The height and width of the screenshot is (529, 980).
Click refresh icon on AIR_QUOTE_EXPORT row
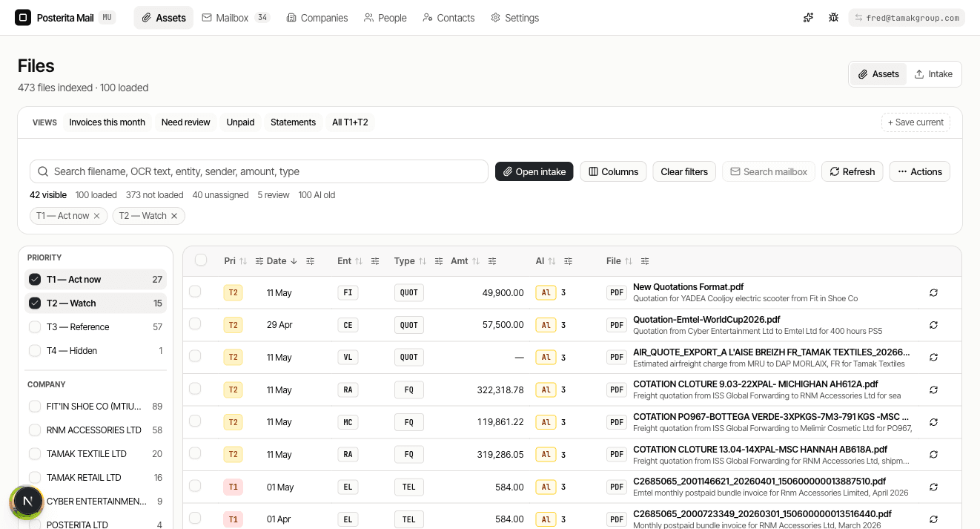(x=933, y=357)
